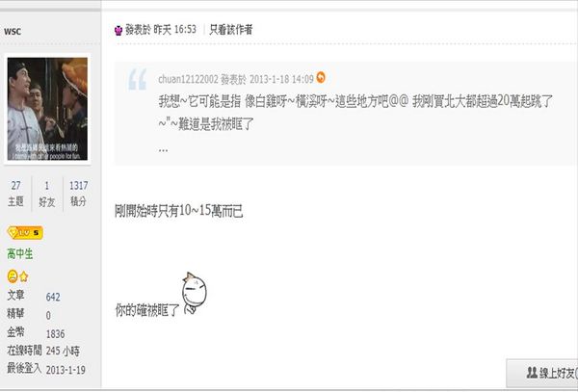Image resolution: width=578 pixels, height=392 pixels.
Task: Click the username wsc
Action: pyautogui.click(x=13, y=32)
